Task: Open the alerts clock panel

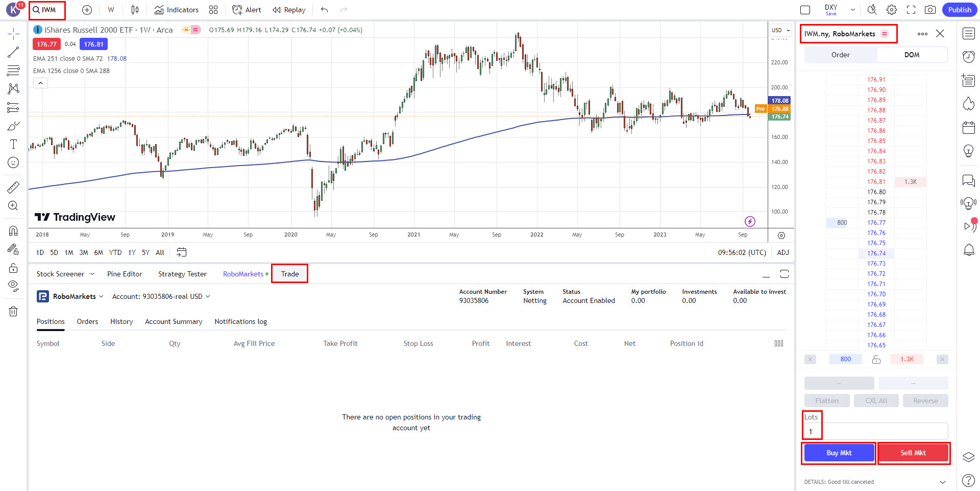Action: [x=968, y=57]
